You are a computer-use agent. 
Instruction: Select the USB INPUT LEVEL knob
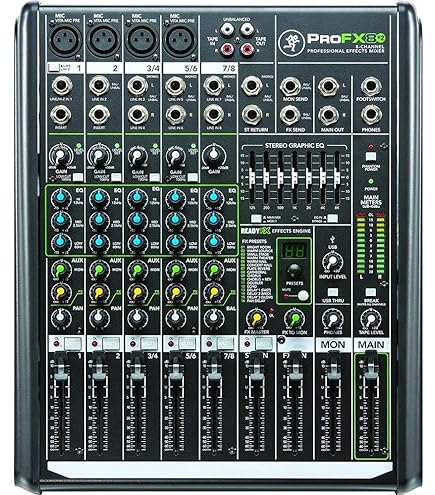click(332, 262)
